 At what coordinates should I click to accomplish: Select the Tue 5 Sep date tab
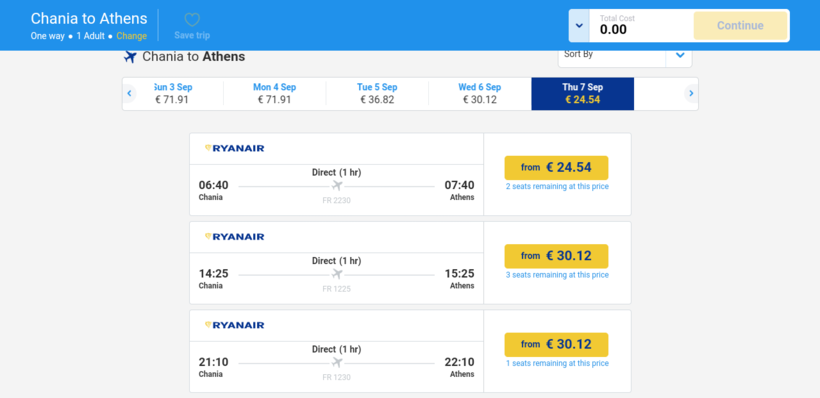point(377,94)
